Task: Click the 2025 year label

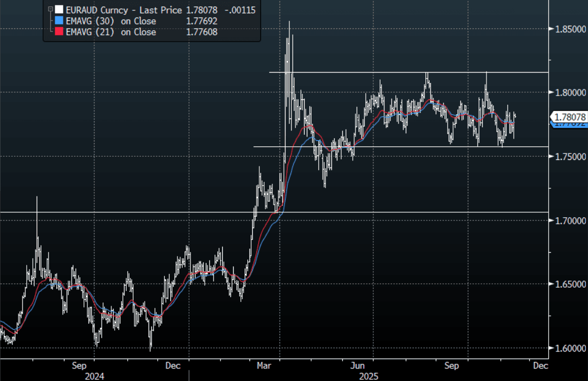Action: click(369, 376)
